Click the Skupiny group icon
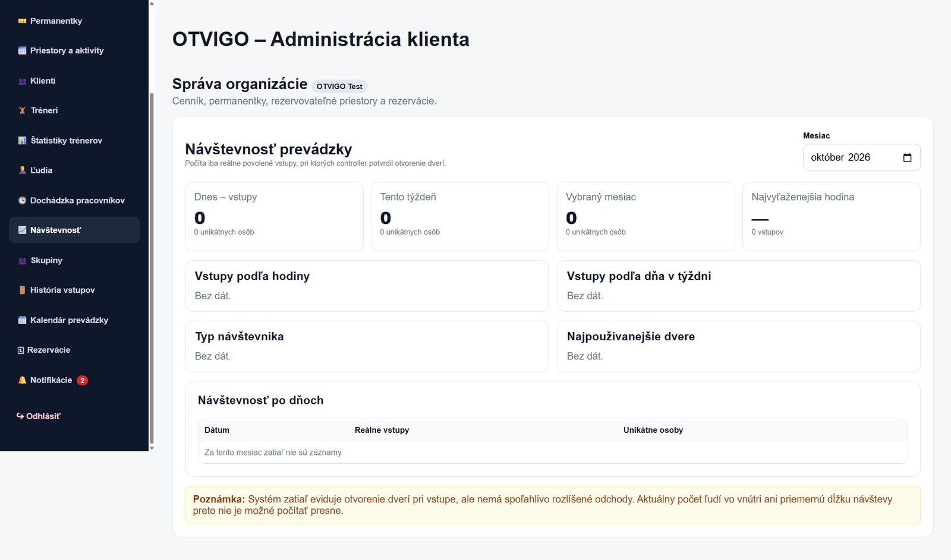This screenshot has height=560, width=951. tap(22, 260)
